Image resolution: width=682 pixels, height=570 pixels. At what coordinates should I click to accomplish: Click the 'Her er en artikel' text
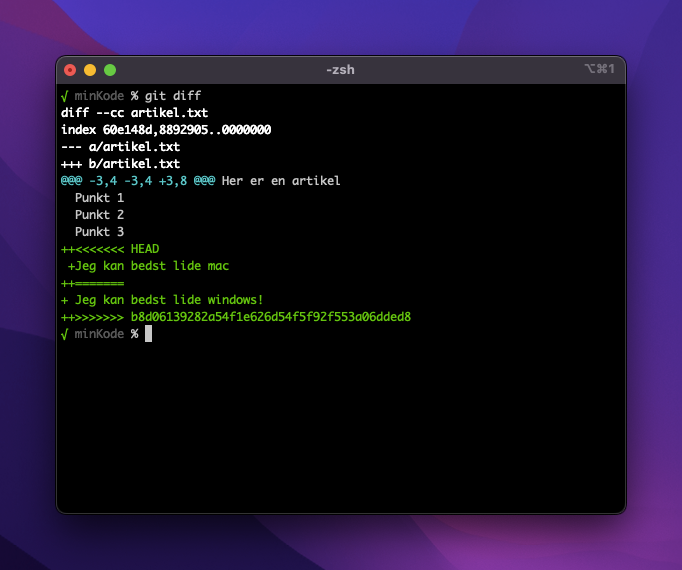point(281,181)
